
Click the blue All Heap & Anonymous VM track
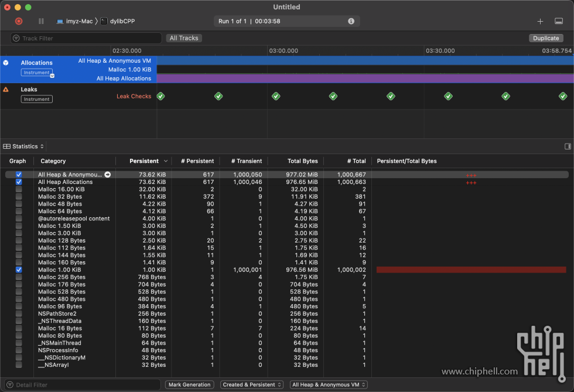click(365, 60)
